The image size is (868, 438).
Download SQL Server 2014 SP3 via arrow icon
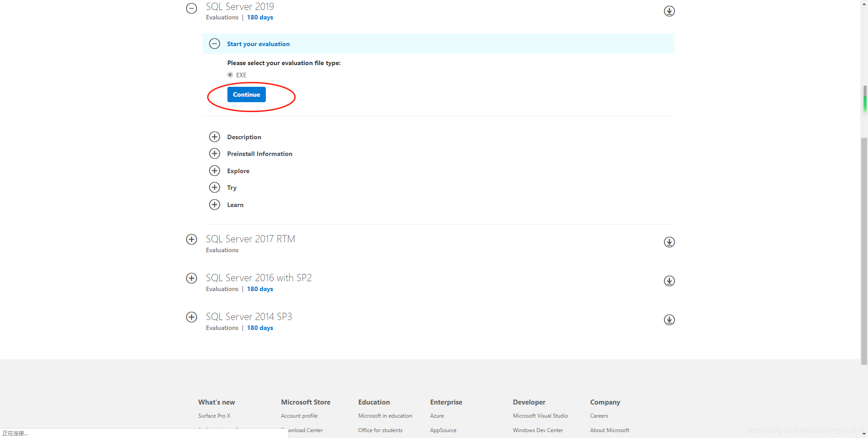pyautogui.click(x=670, y=320)
